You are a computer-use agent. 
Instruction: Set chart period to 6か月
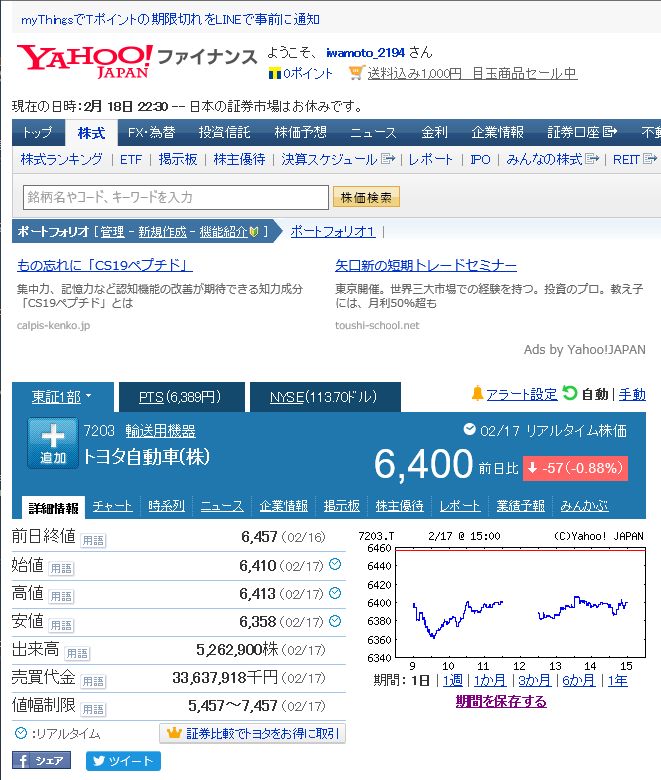coord(578,681)
